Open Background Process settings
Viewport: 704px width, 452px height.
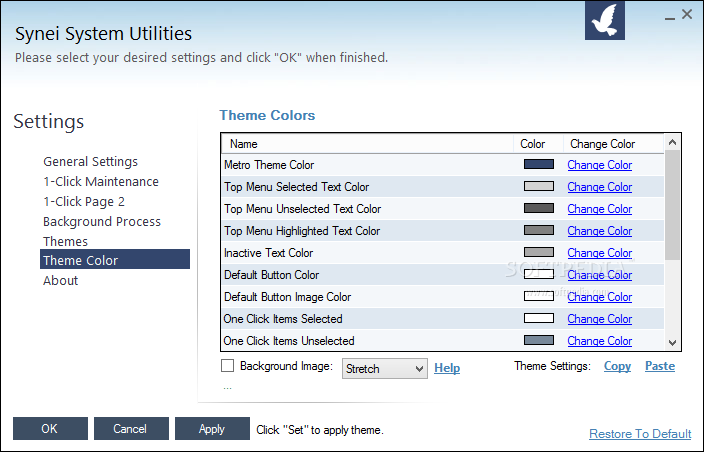point(102,222)
